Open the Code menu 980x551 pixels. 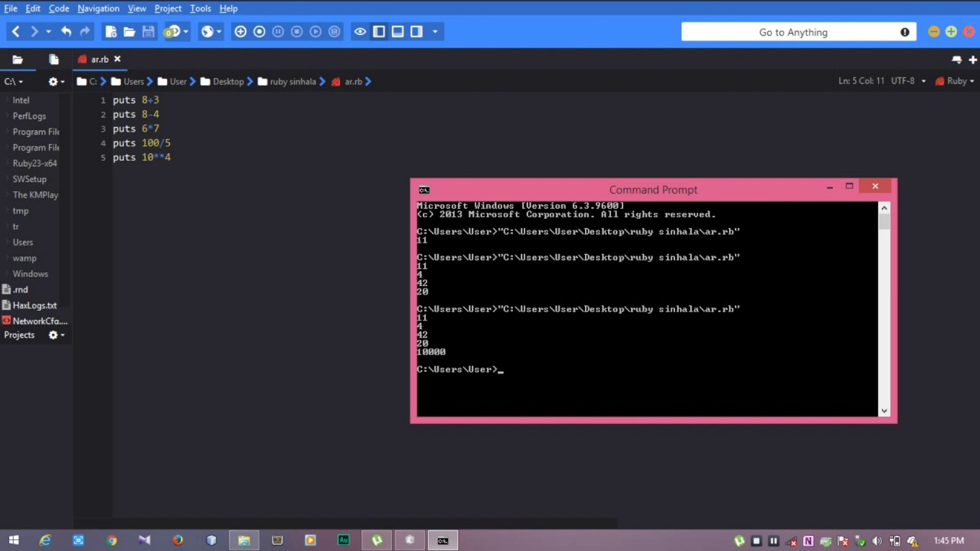point(59,8)
